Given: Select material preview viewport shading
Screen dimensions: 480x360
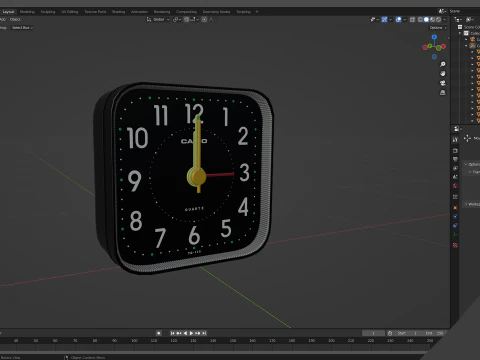Looking at the screenshot, I should click(432, 20).
